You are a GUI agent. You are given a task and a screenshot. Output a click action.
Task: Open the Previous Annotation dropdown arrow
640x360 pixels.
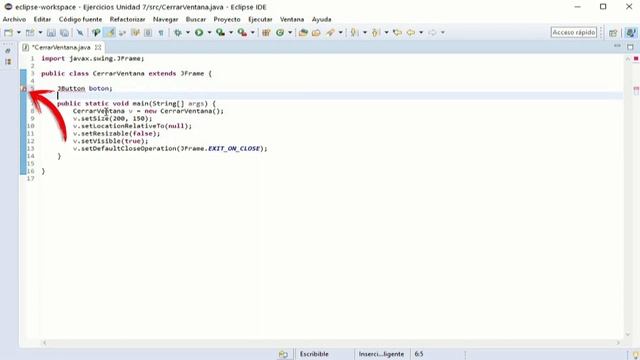(386, 33)
